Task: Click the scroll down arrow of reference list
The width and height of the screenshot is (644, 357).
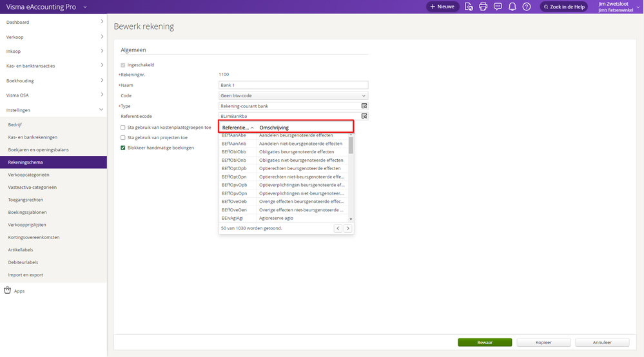Action: coord(351,219)
